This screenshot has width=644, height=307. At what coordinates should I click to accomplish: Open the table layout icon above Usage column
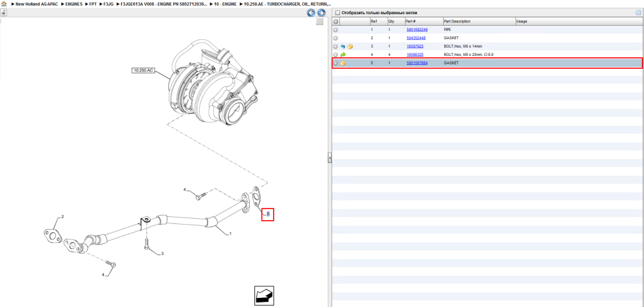[638, 13]
